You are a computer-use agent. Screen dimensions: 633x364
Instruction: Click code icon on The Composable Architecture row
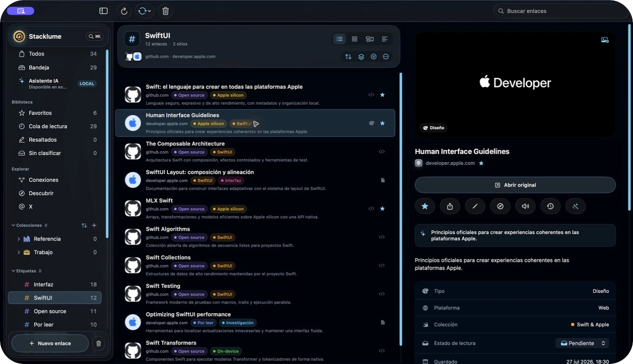coord(382,152)
